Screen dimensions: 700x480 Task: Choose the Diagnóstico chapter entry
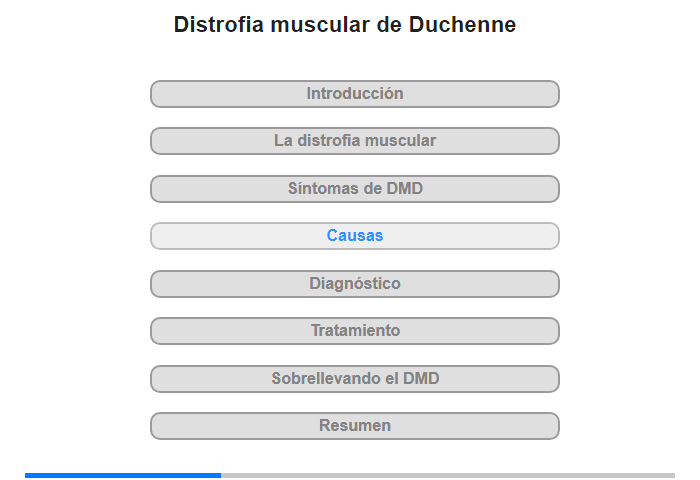[354, 284]
